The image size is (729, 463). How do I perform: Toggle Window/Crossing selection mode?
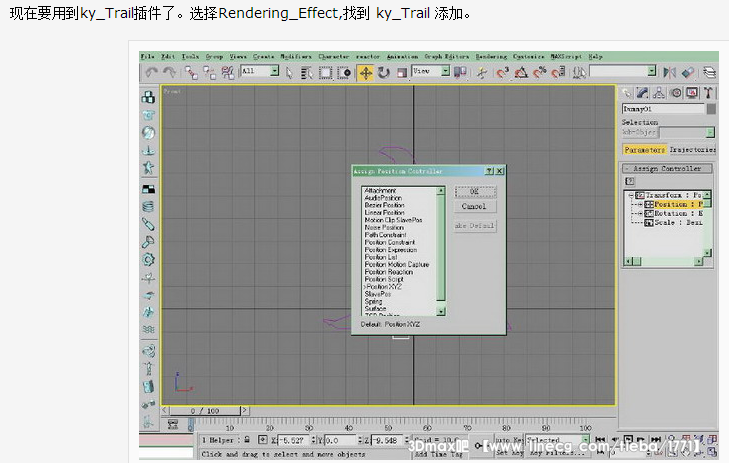[x=345, y=73]
